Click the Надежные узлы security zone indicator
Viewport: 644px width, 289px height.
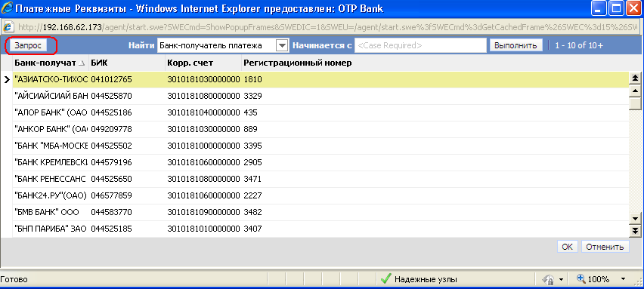point(419,280)
